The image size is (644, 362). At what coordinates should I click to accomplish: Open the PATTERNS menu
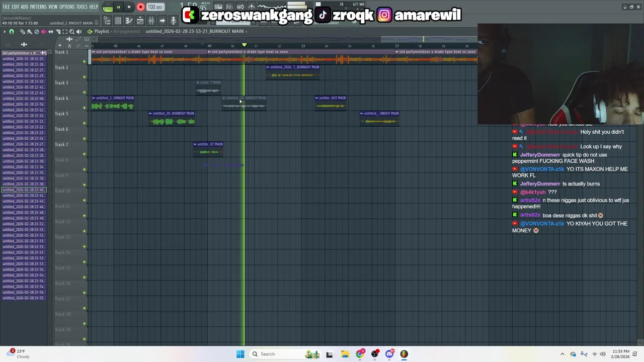coord(38,7)
